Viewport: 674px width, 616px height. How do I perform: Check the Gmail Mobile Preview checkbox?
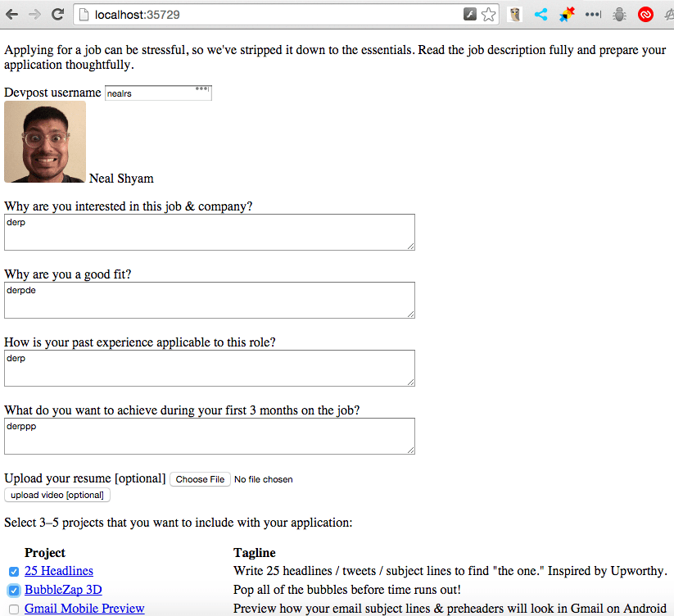pyautogui.click(x=14, y=609)
